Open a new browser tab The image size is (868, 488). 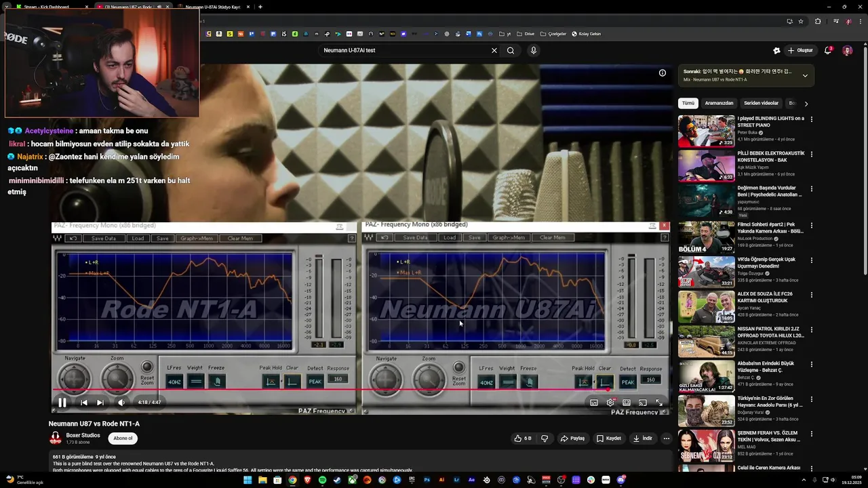click(x=260, y=7)
